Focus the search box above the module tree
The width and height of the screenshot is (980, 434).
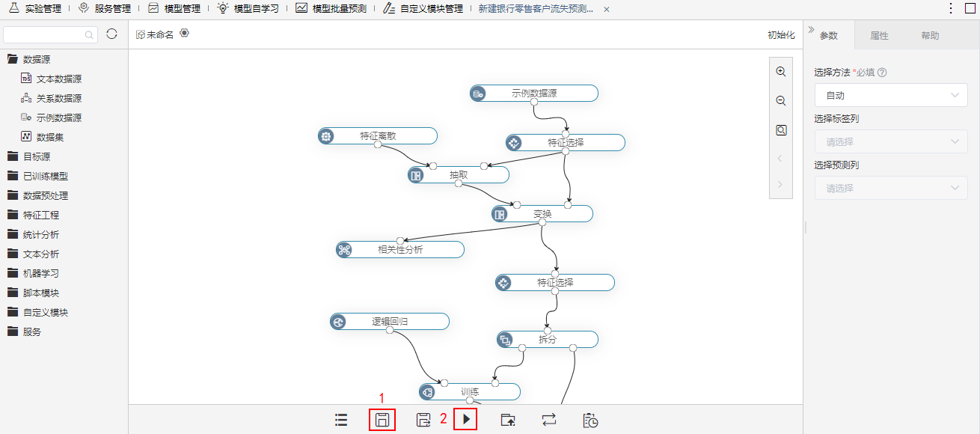tap(50, 34)
